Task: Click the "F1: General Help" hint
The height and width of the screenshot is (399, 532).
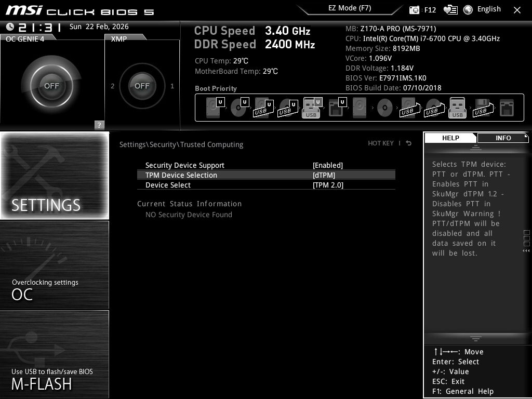Action: (463, 391)
